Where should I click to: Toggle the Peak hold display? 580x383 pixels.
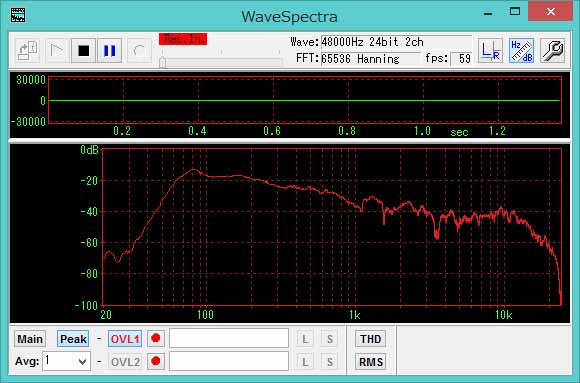point(73,339)
